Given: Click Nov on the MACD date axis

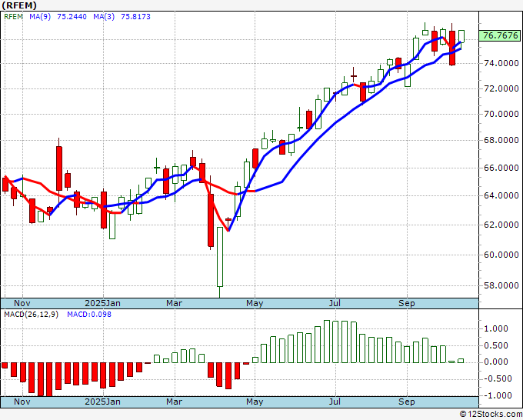Looking at the screenshot, I should (x=22, y=402).
